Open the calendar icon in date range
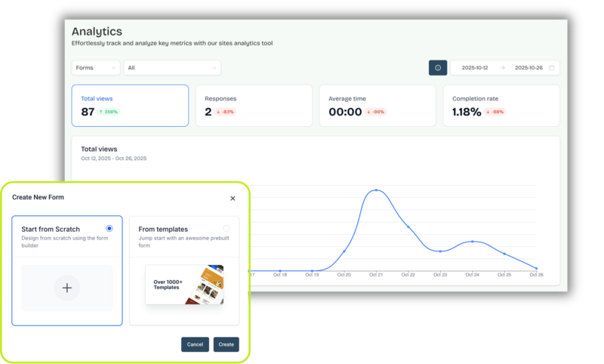This screenshot has width=604, height=364. [551, 68]
